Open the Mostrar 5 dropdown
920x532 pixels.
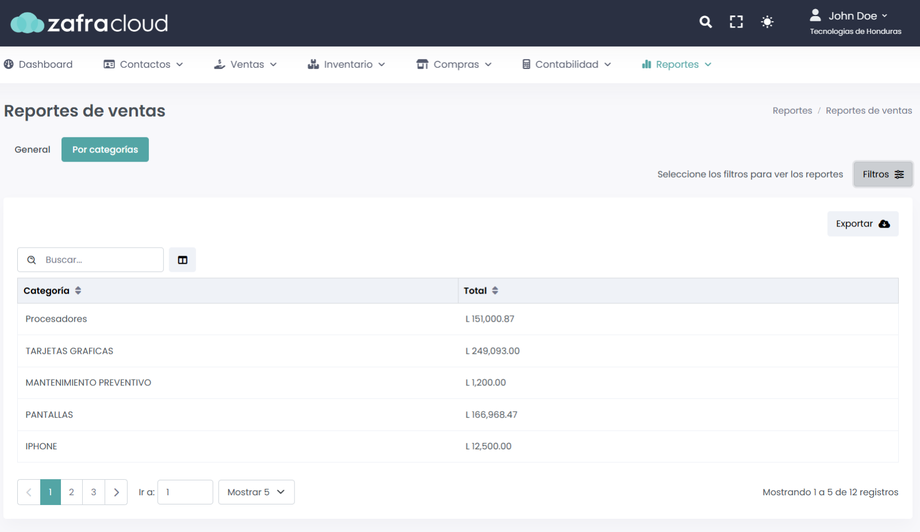tap(256, 492)
